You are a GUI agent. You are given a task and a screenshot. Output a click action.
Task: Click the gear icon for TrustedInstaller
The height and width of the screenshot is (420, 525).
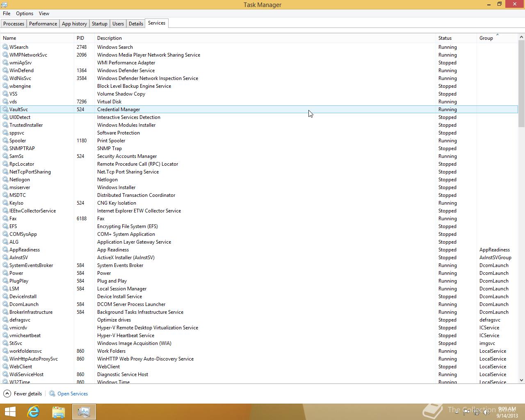(5, 125)
